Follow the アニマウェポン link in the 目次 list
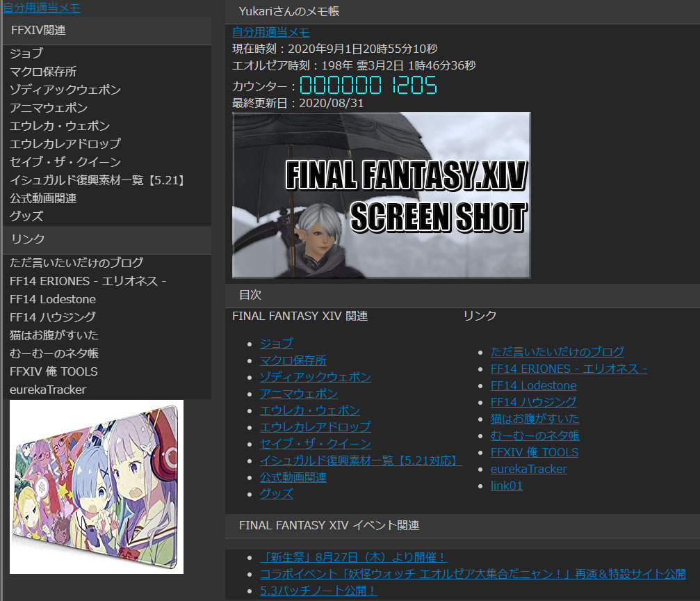Image resolution: width=700 pixels, height=601 pixels. pos(299,394)
